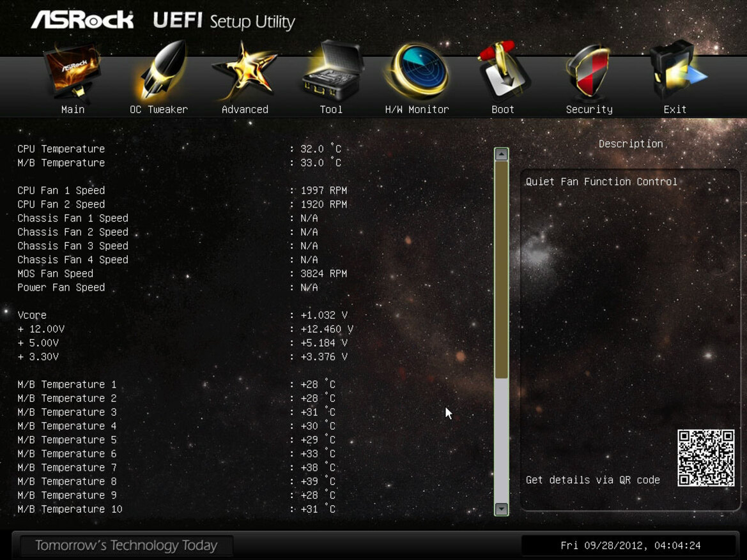Select M/B Temperature 1 row
This screenshot has height=560, width=747.
(x=177, y=384)
